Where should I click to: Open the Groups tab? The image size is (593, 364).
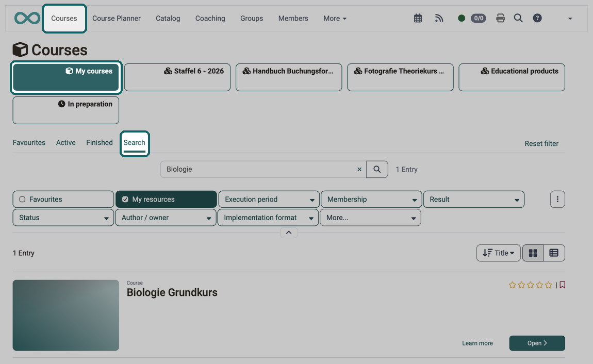[252, 18]
